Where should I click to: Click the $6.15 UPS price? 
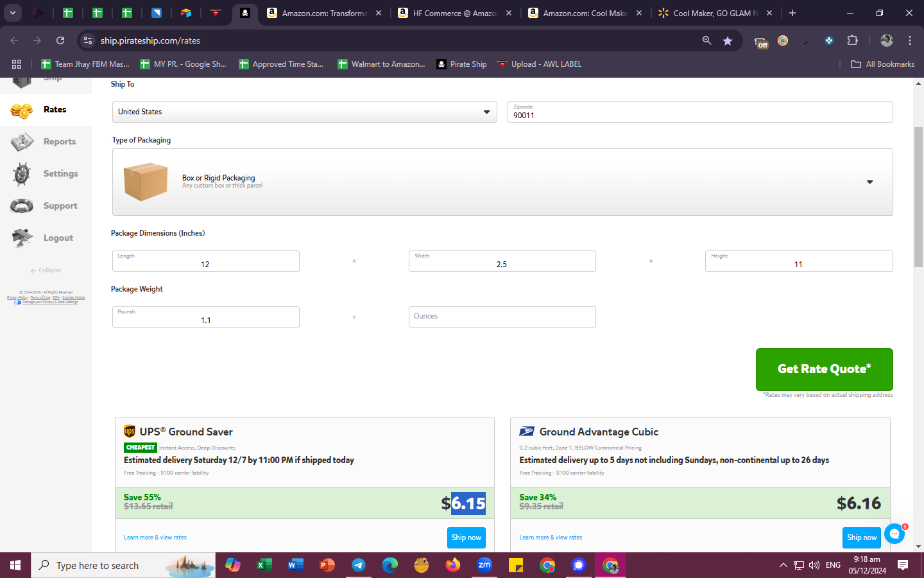[463, 504]
